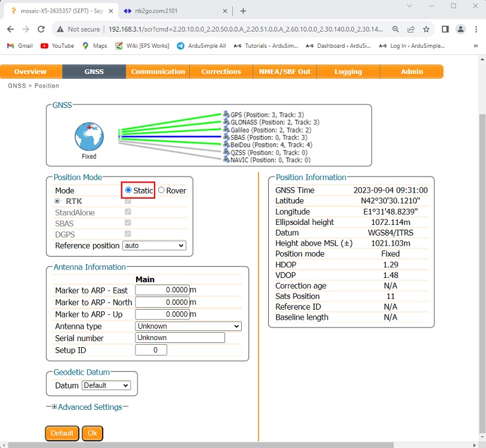Click the Fixed globe icon
486x448 pixels.
click(x=89, y=137)
